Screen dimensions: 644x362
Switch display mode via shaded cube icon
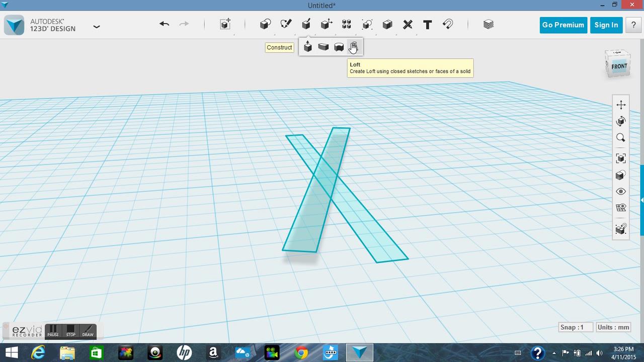tap(621, 175)
